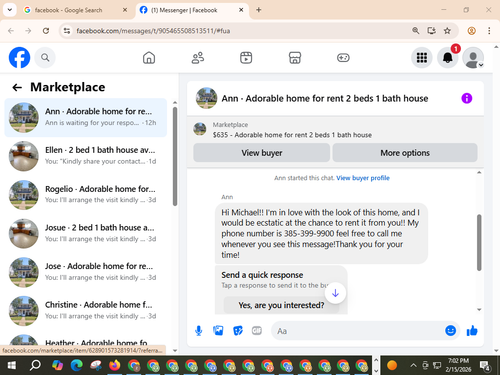
Task: Launch Firefox from taskbar
Action: [x=115, y=366]
